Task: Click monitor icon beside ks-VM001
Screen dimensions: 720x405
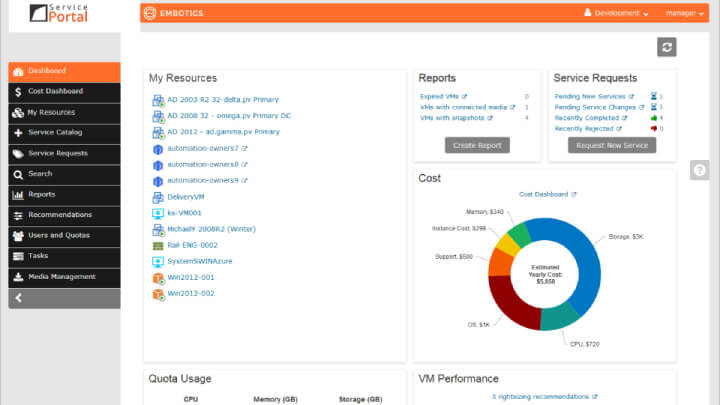Action: point(158,214)
